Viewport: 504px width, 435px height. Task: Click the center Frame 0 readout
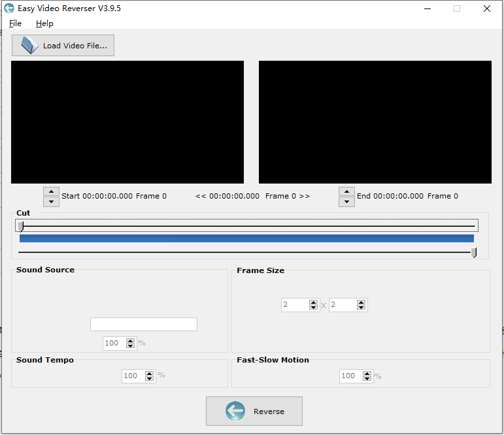coord(280,196)
